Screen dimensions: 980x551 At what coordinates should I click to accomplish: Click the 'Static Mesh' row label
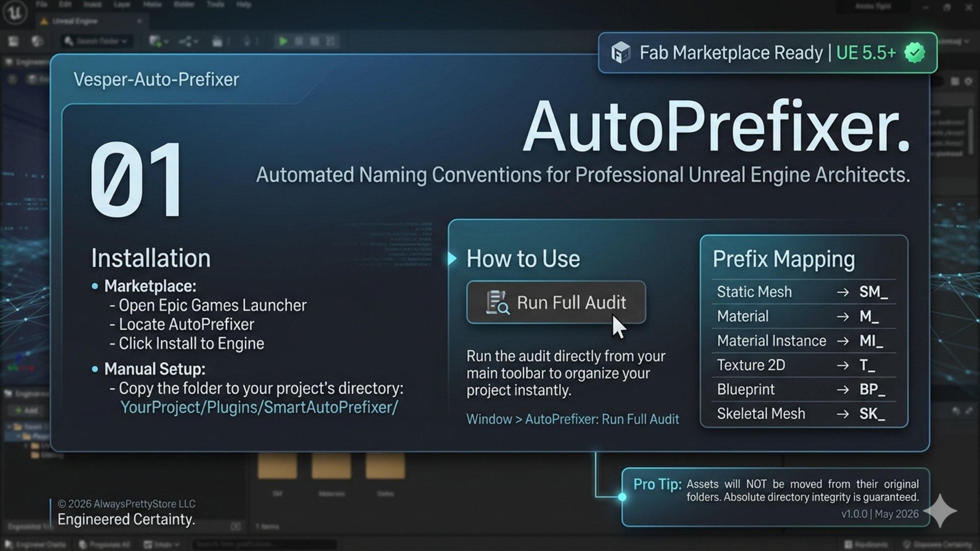pyautogui.click(x=754, y=292)
